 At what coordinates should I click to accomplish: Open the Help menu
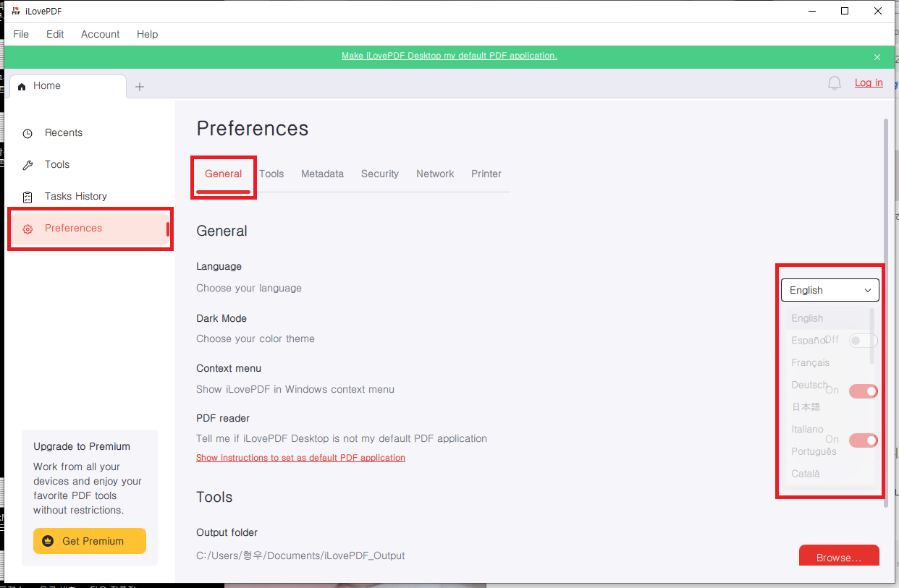click(147, 34)
